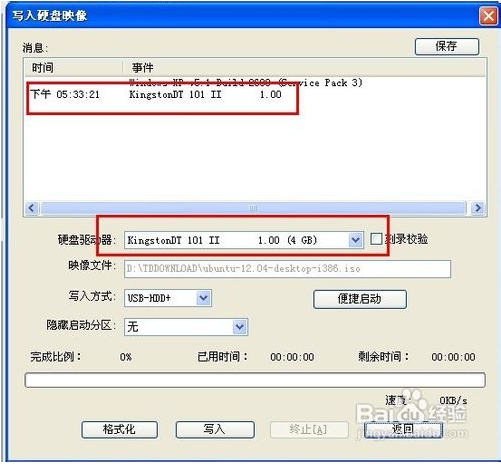Screen dimensions: 501x465
Task: Click the 剩余时间 00:00:00 value
Action: 453,357
